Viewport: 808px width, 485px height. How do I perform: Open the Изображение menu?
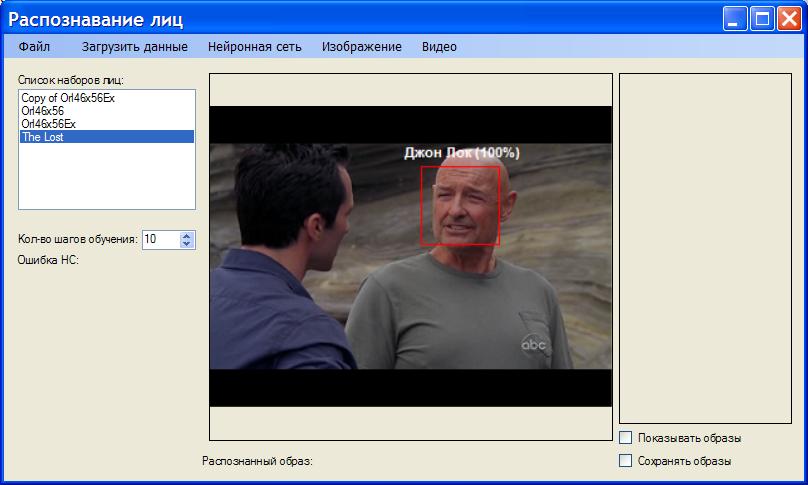pyautogui.click(x=361, y=47)
